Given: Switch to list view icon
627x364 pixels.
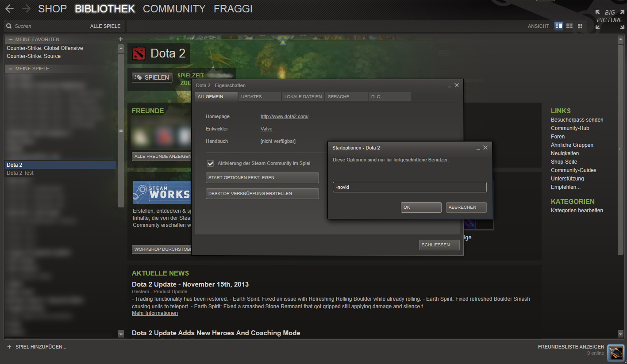Looking at the screenshot, I should 569,26.
